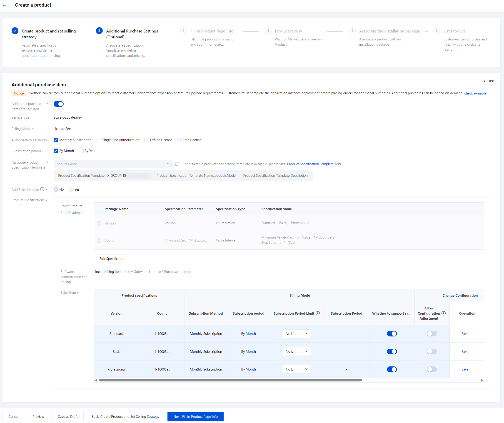Click the Edit Specification button

point(112,259)
